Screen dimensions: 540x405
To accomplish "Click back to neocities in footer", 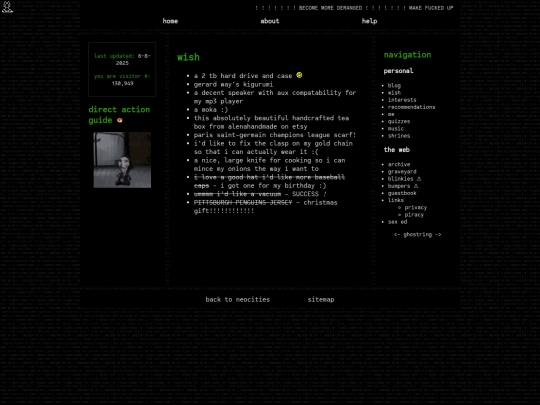I will [238, 300].
